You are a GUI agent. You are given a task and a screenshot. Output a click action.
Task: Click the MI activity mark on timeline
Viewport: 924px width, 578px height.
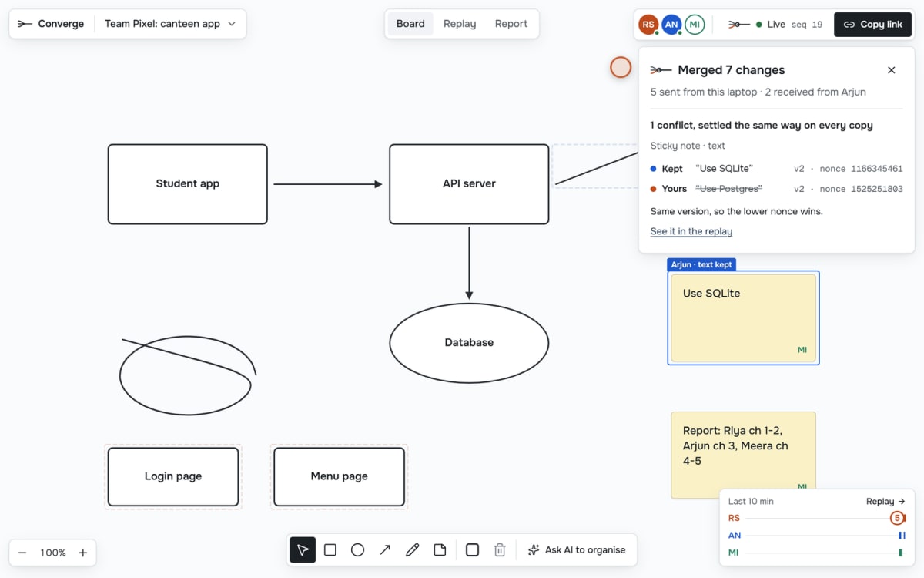point(900,553)
